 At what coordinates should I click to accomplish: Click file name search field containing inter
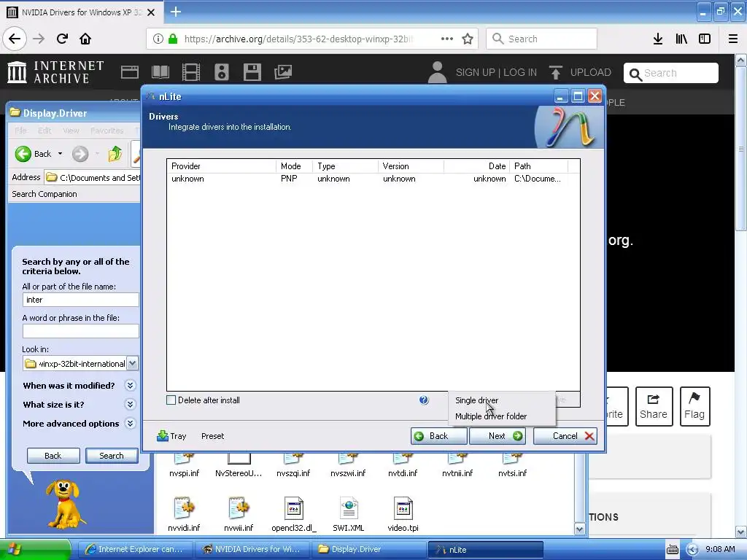click(80, 300)
